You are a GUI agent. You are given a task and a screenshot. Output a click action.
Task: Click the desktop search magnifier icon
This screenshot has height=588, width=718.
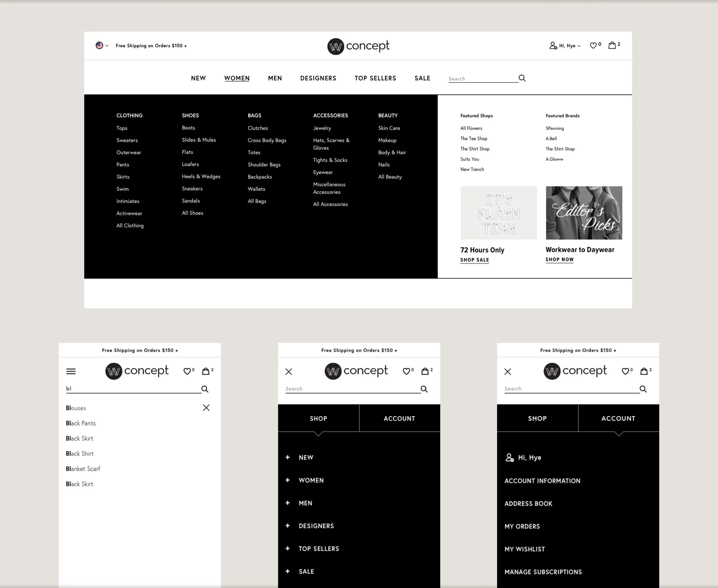point(522,78)
